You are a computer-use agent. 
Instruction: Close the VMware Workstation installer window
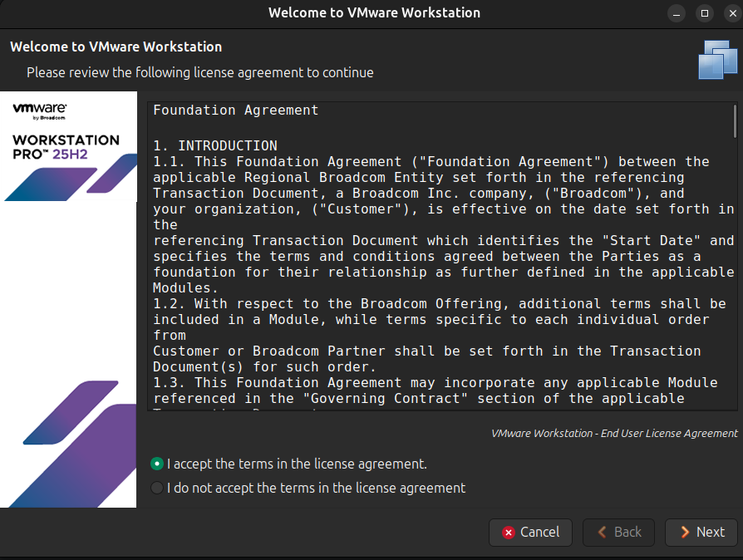point(732,13)
